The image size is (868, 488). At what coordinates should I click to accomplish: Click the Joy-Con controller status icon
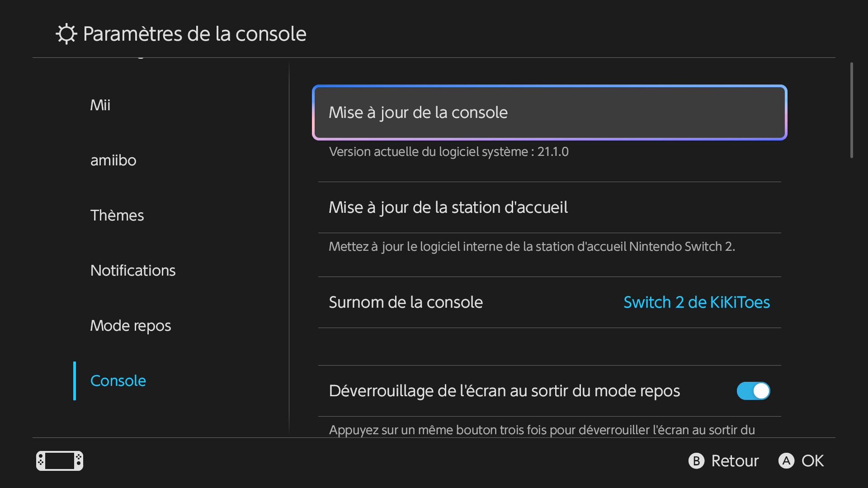pyautogui.click(x=59, y=460)
